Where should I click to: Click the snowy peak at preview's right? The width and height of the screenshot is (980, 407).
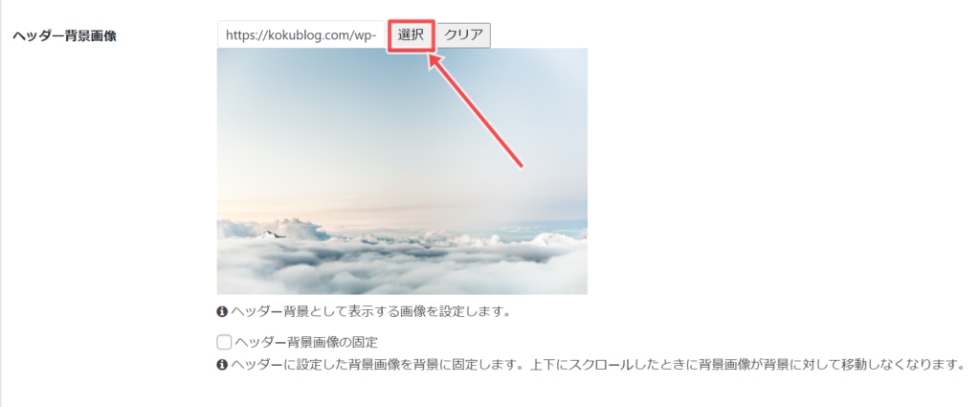[553, 237]
